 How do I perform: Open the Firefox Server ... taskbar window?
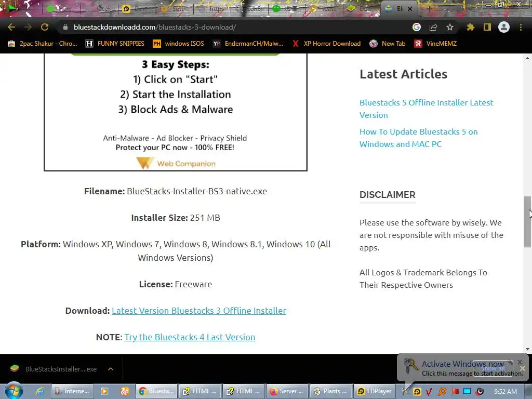click(x=287, y=391)
